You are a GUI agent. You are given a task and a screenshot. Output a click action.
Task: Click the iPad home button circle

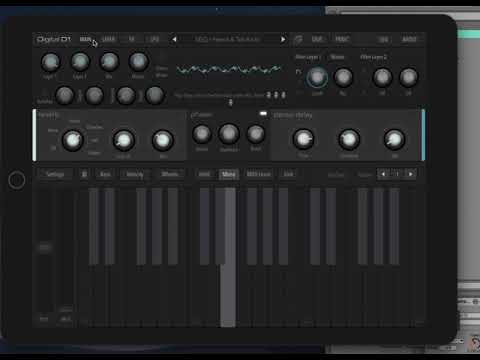[17, 180]
